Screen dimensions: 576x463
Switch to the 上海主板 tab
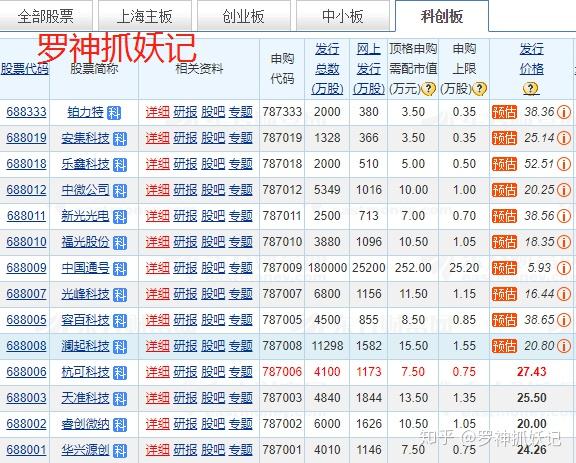coord(145,17)
